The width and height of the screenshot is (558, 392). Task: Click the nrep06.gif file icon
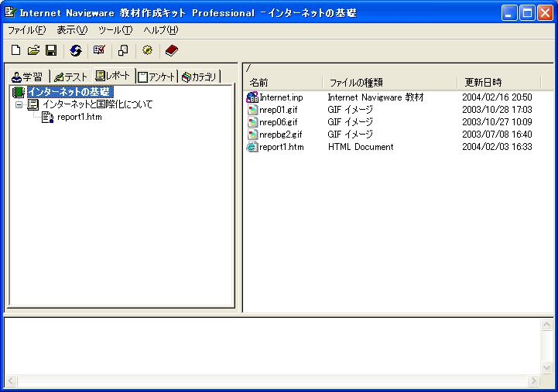pos(252,122)
